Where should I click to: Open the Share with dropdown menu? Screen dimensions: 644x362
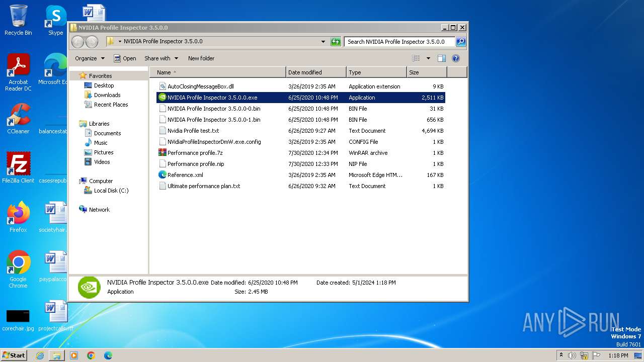pos(161,58)
